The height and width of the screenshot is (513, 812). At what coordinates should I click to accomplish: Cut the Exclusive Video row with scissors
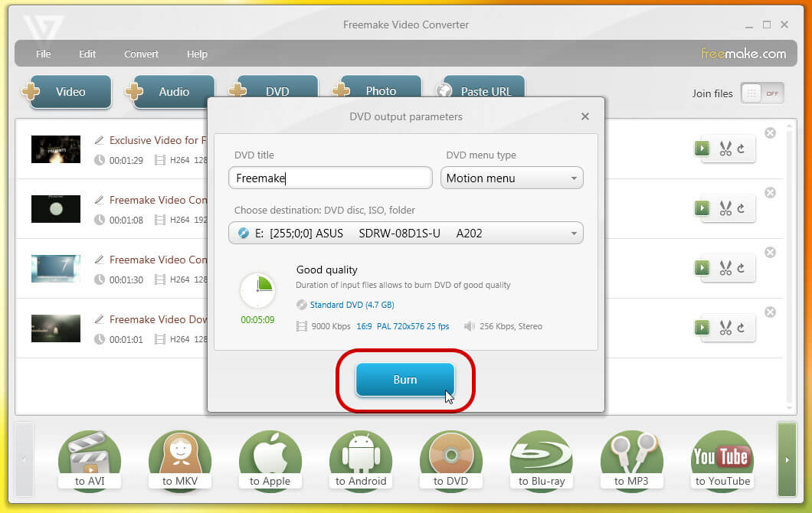725,149
